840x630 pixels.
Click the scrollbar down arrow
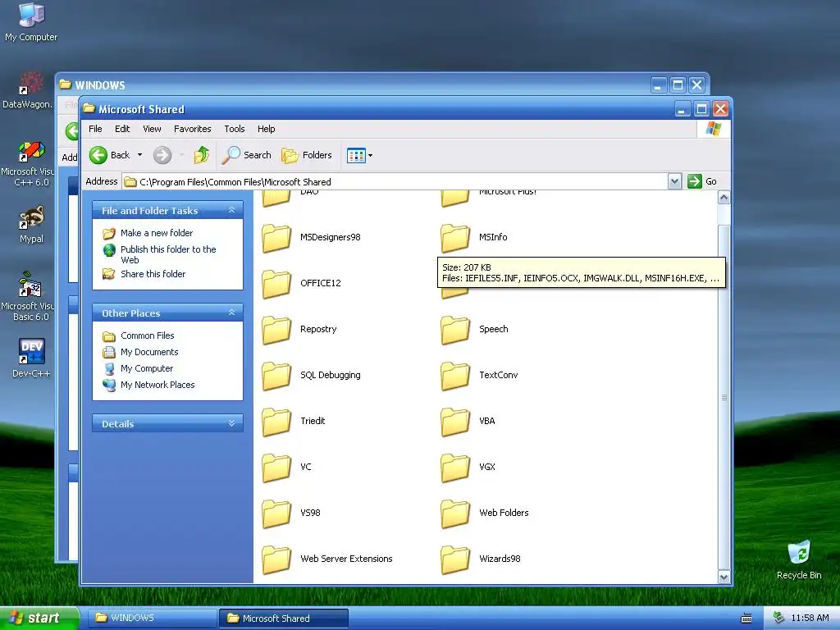[724, 577]
